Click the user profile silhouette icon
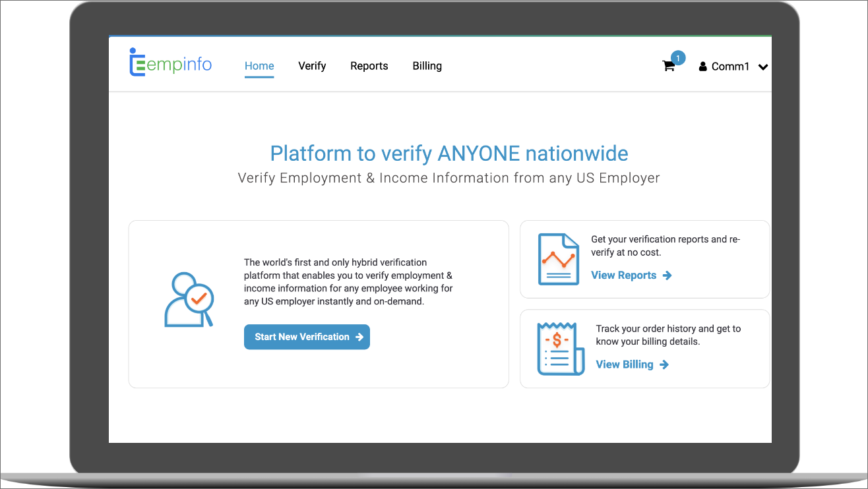Viewport: 868px width, 489px height. click(x=702, y=67)
